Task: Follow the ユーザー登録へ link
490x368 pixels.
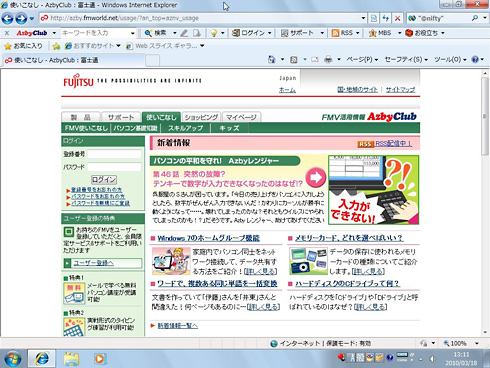Action: (x=93, y=263)
